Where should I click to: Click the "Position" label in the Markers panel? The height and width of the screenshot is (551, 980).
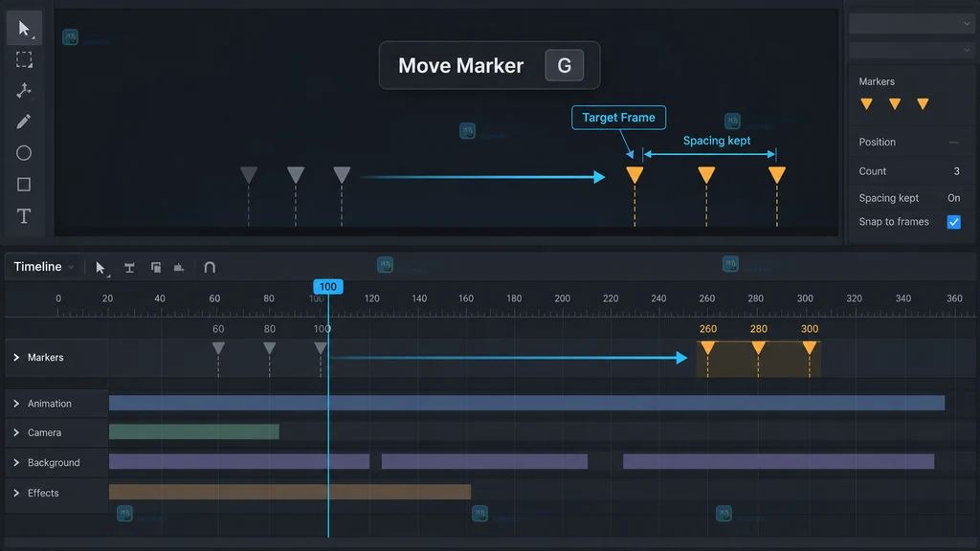[877, 142]
